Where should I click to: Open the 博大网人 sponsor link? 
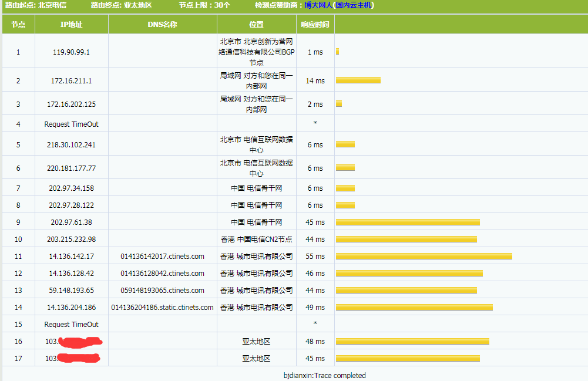click(x=318, y=5)
